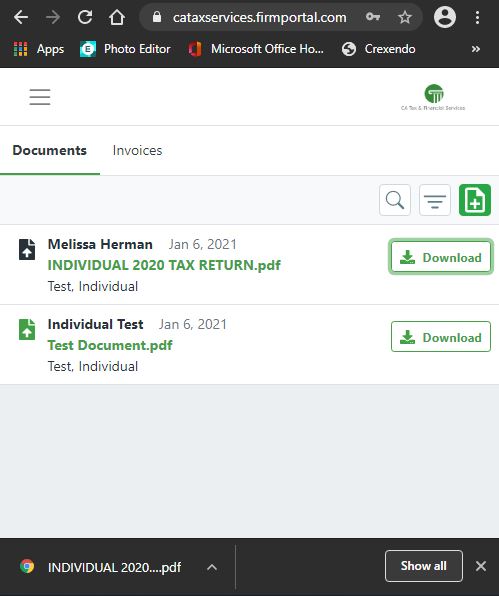Click the file icon beside Melissa Herman
Viewport: 499px width, 596px height.
pyautogui.click(x=27, y=249)
